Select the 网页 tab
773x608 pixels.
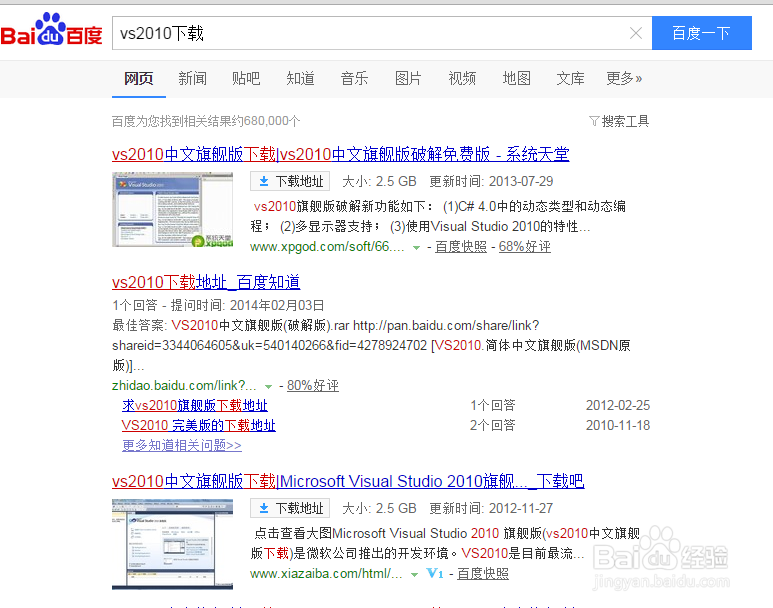(139, 78)
